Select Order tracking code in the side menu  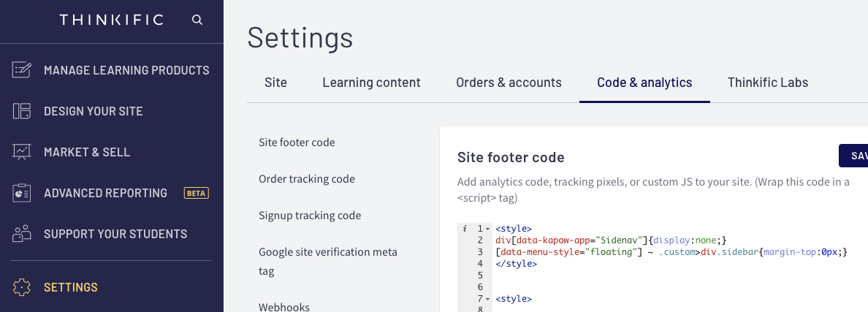pos(307,179)
